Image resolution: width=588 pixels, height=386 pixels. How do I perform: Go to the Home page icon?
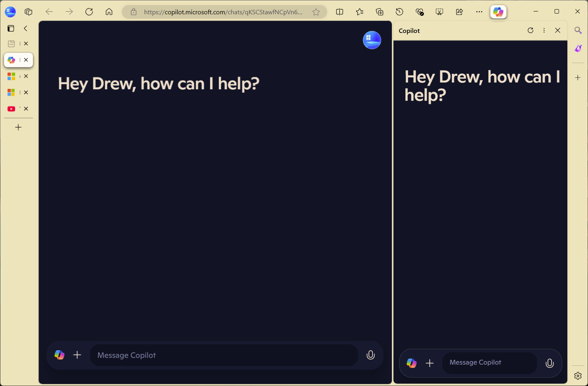tap(109, 12)
